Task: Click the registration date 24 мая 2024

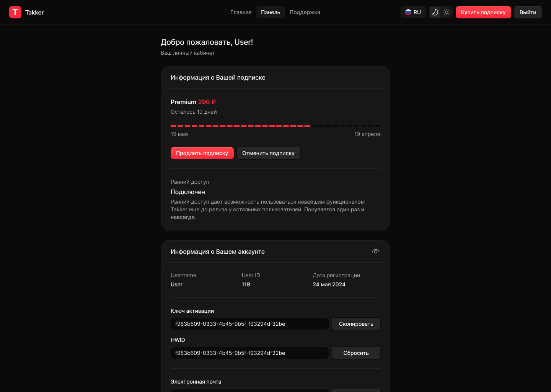Action: click(x=329, y=284)
